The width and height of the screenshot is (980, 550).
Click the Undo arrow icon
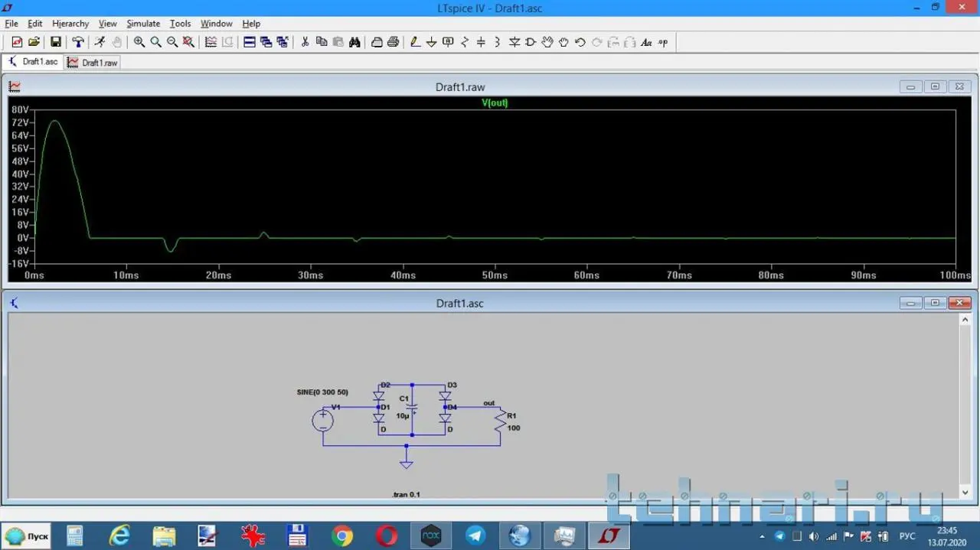[x=580, y=42]
